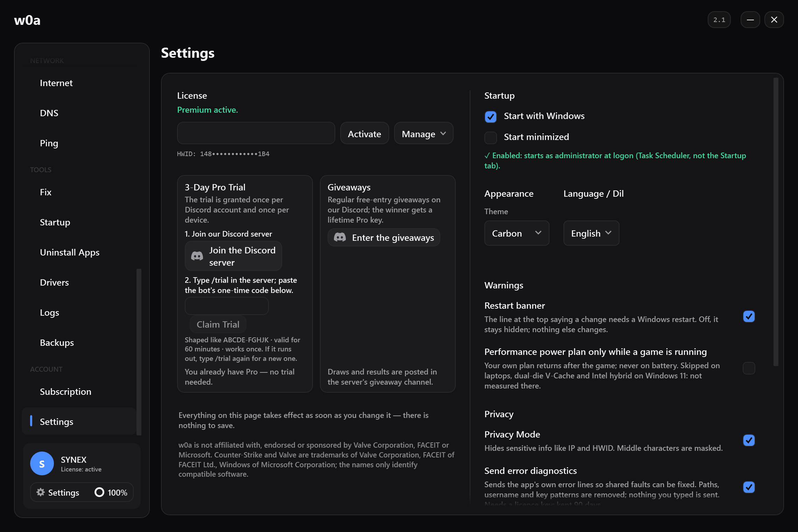798x532 pixels.
Task: Click Enter the giveaways button
Action: tap(384, 237)
